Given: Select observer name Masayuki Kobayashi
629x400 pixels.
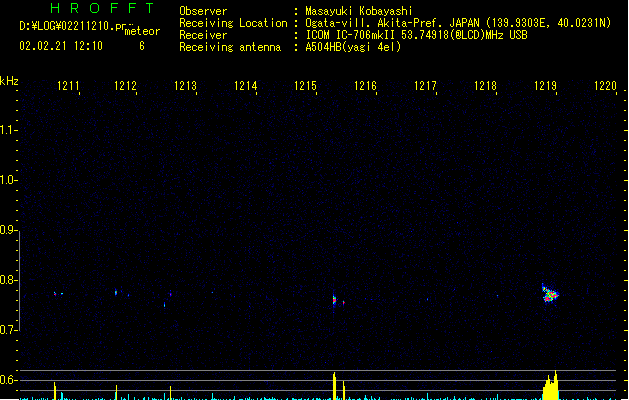Looking at the screenshot, I should (359, 11).
